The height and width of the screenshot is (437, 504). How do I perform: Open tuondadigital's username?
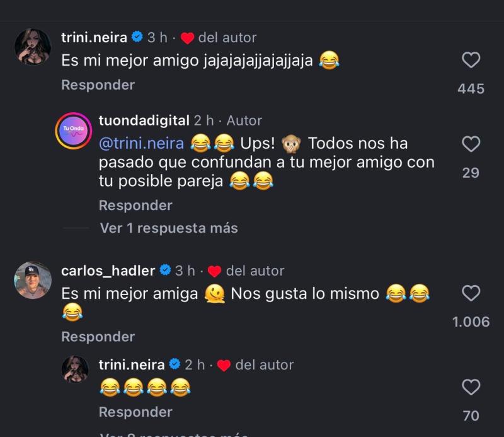[x=145, y=120]
